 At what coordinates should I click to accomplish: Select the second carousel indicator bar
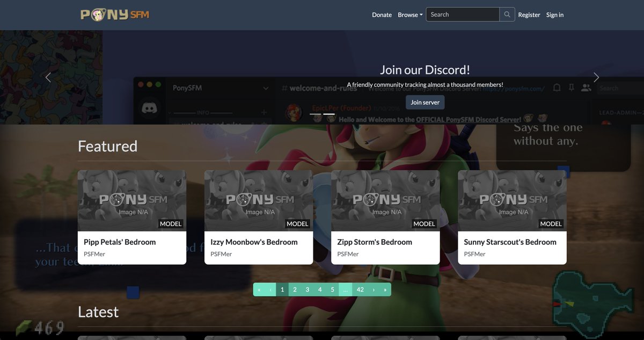point(329,114)
